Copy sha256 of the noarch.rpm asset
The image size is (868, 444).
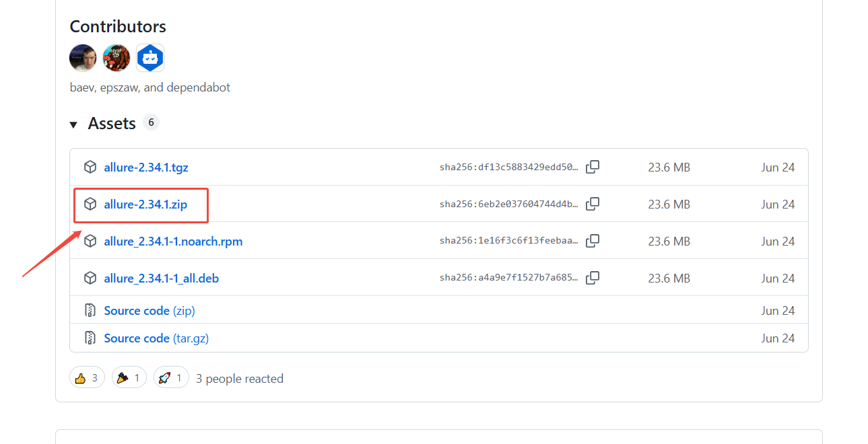[x=593, y=242]
